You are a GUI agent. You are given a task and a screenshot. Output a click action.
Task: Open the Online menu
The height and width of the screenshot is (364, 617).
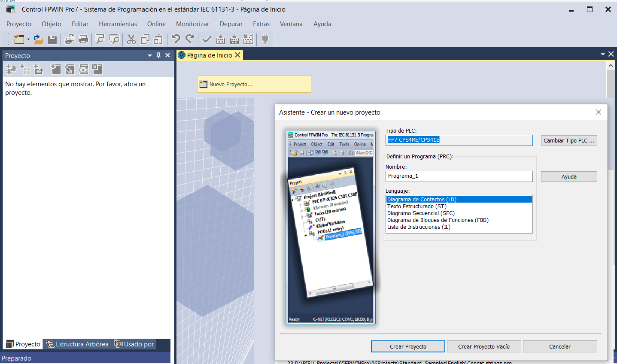tap(156, 24)
